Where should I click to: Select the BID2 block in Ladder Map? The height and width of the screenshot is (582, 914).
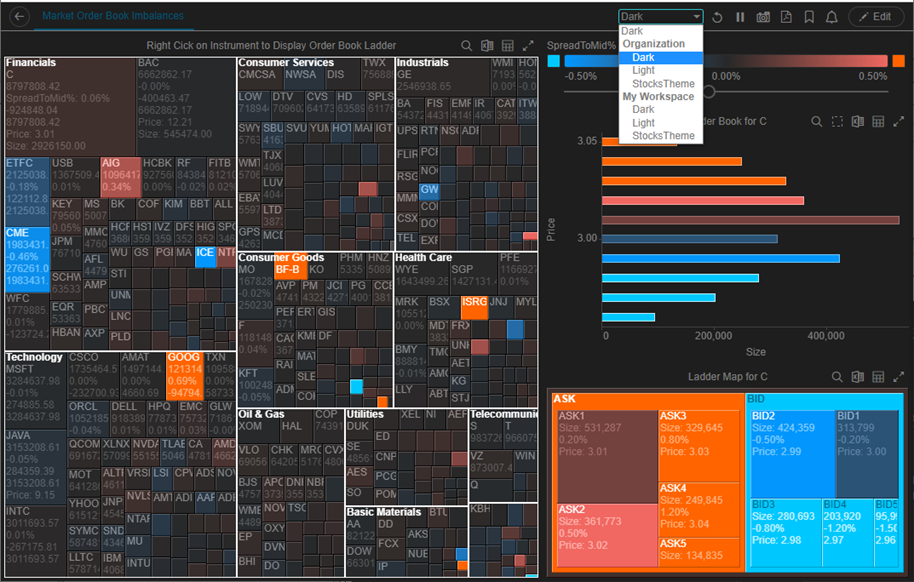tap(793, 454)
